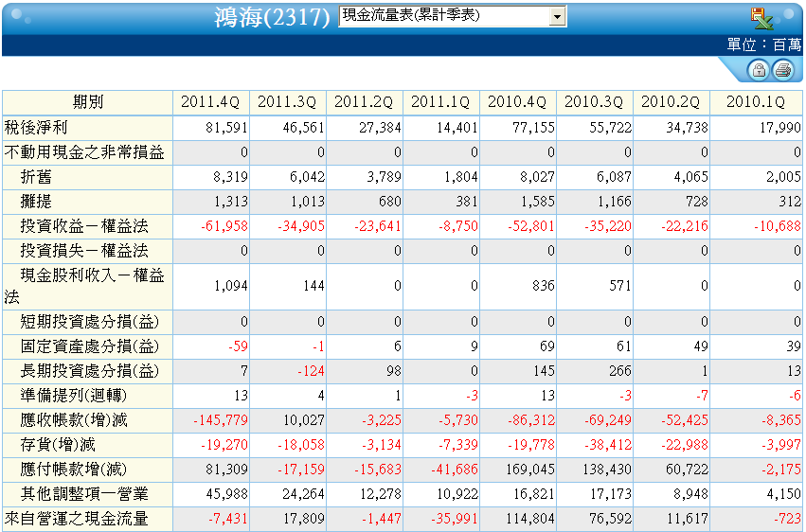Viewport: 806px width, 532px height.
Task: Click the 單位:百萬 unit label
Action: point(764,45)
